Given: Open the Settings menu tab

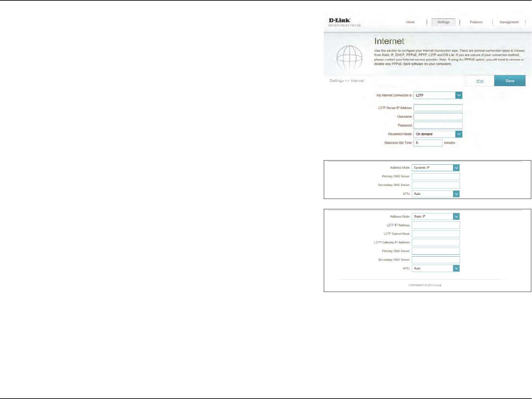Looking at the screenshot, I should pyautogui.click(x=443, y=22).
